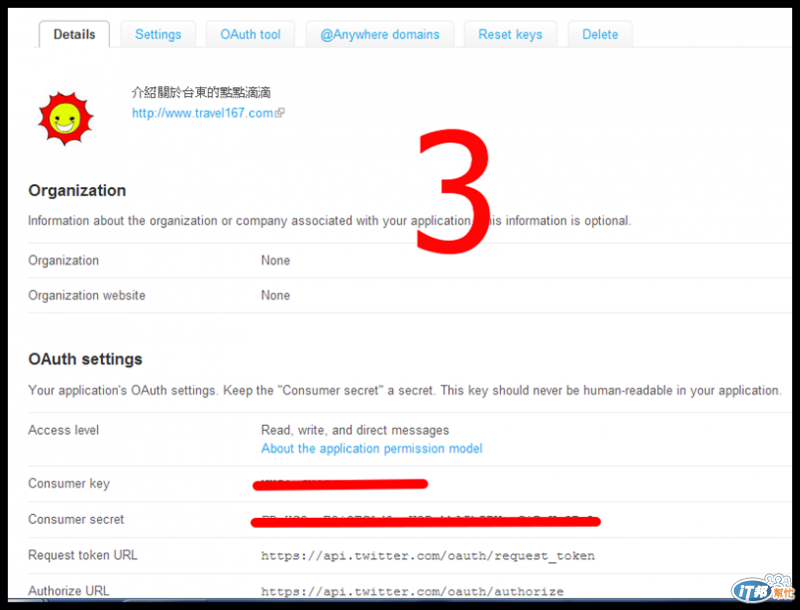The width and height of the screenshot is (800, 610).
Task: Click the Organization heading
Action: 77,190
